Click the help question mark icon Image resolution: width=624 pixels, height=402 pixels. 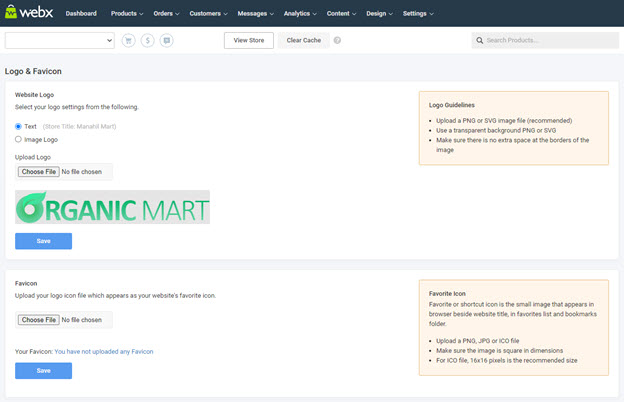pyautogui.click(x=337, y=40)
